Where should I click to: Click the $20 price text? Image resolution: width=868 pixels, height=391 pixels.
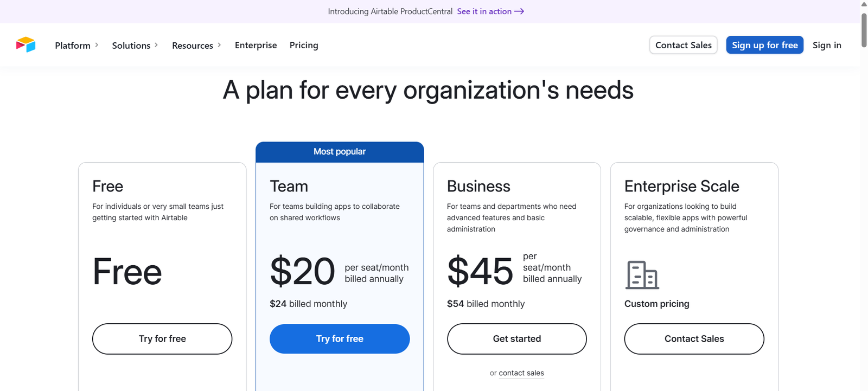pos(303,271)
